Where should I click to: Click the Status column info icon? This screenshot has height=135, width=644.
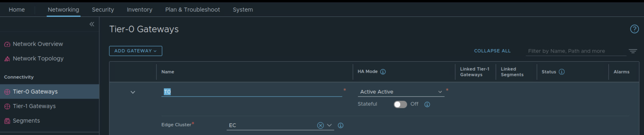coord(562,72)
